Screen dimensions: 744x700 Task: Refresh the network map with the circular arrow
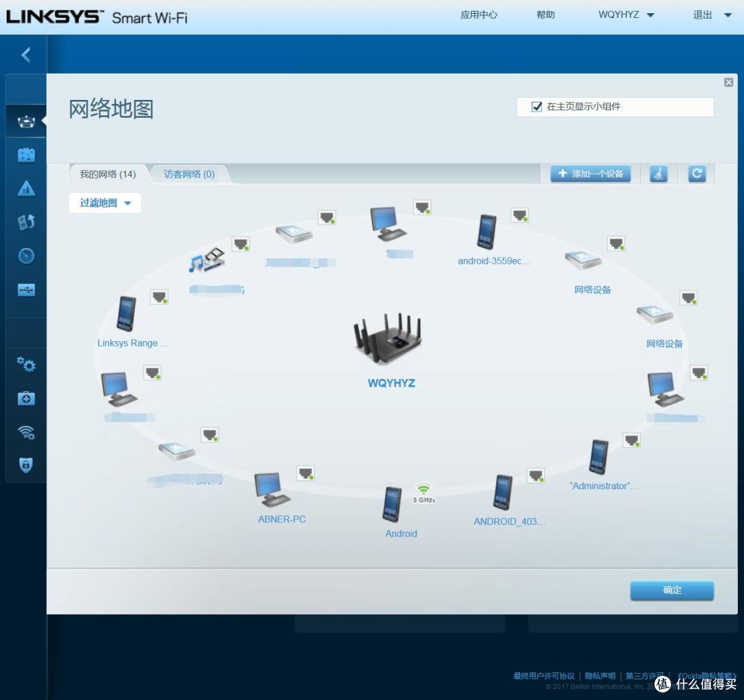pyautogui.click(x=696, y=174)
